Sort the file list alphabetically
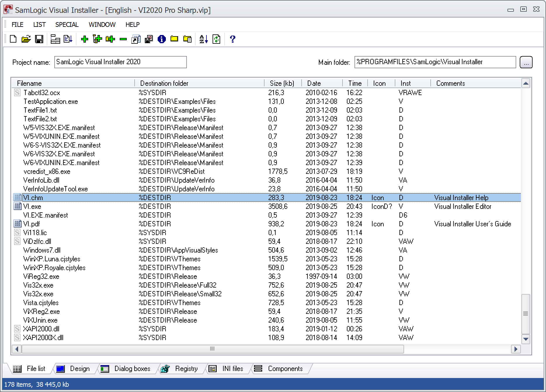 [x=204, y=39]
